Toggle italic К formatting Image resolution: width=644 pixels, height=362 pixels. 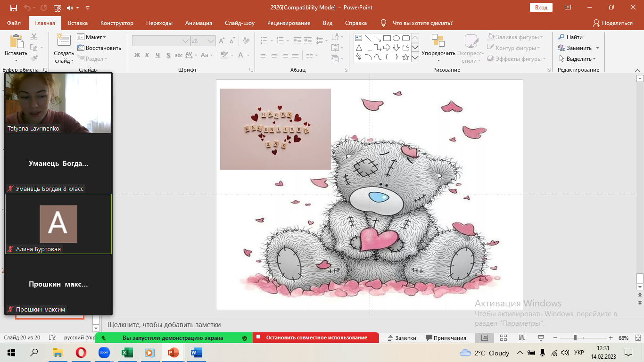147,55
